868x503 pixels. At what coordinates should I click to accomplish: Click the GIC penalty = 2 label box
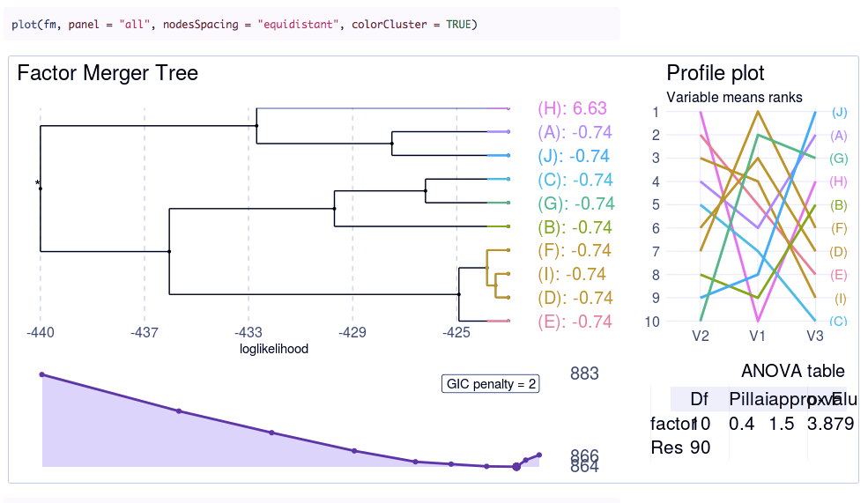(491, 384)
